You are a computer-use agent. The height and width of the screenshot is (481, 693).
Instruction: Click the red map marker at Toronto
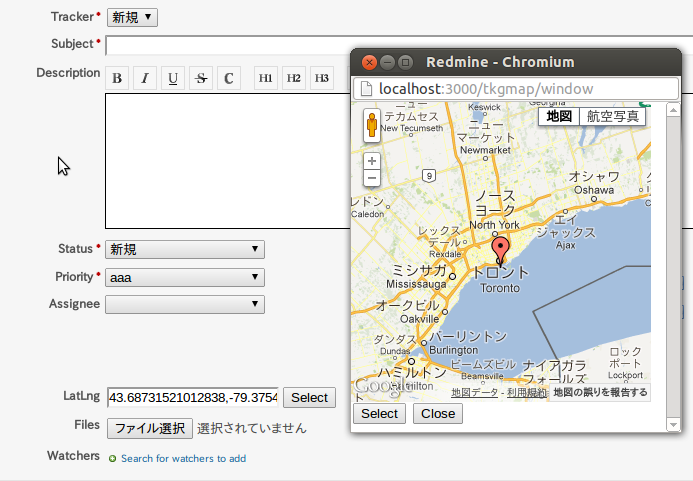pos(500,250)
